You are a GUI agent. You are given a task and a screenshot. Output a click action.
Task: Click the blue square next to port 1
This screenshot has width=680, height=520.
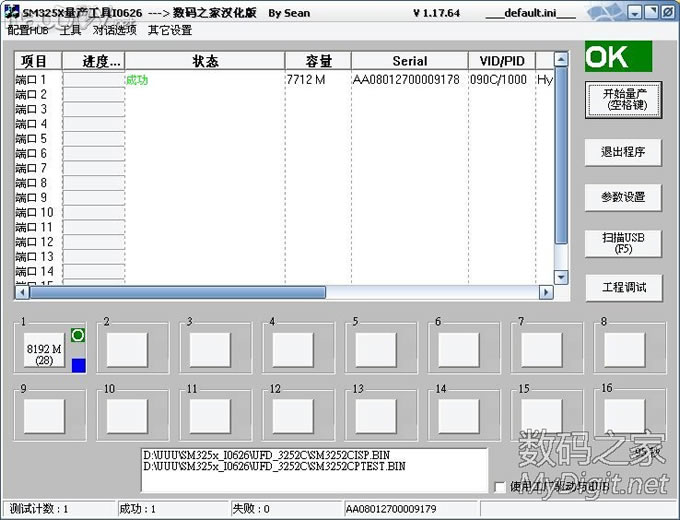79,366
